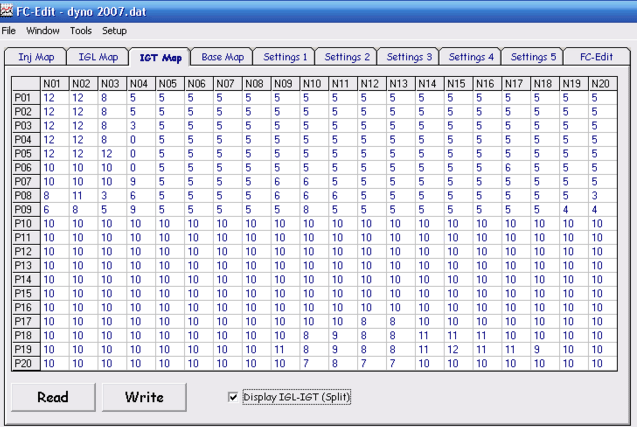This screenshot has width=637, height=427.
Task: Click the Read button
Action: click(53, 397)
